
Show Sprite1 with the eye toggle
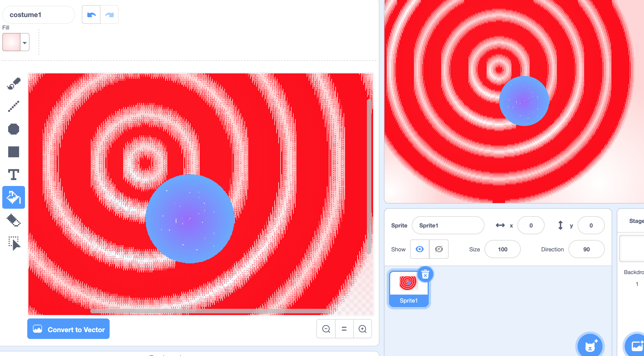[419, 249]
